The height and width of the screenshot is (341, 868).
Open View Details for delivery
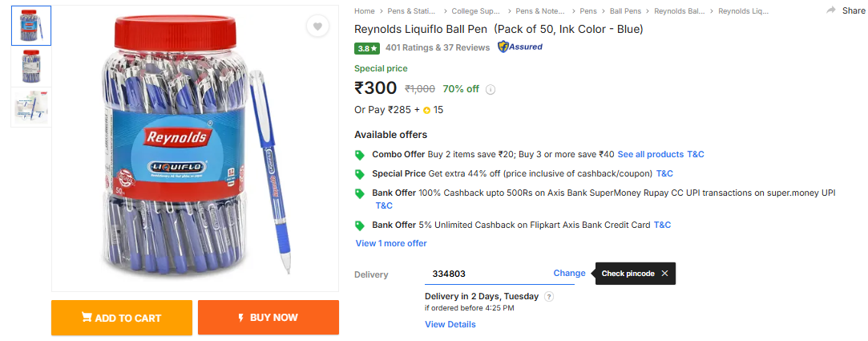tap(450, 324)
